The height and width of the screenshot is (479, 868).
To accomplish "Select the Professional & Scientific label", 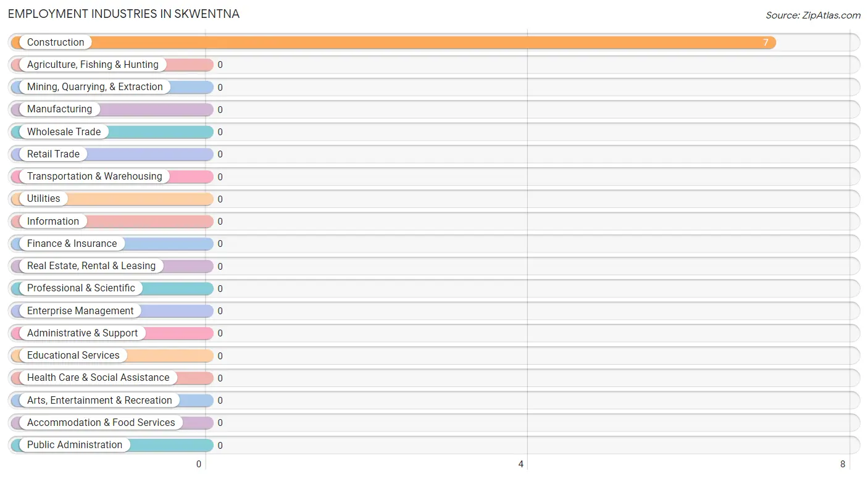I will (x=81, y=288).
